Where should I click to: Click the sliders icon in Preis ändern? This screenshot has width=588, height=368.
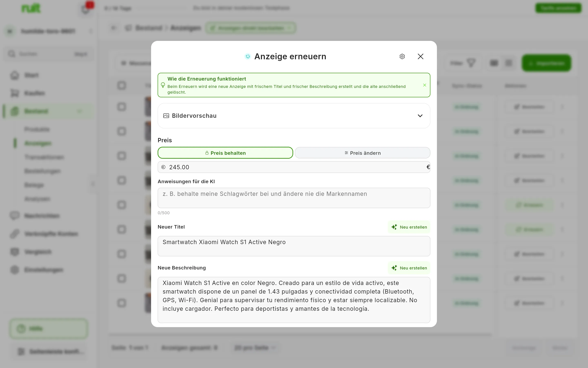pos(346,153)
